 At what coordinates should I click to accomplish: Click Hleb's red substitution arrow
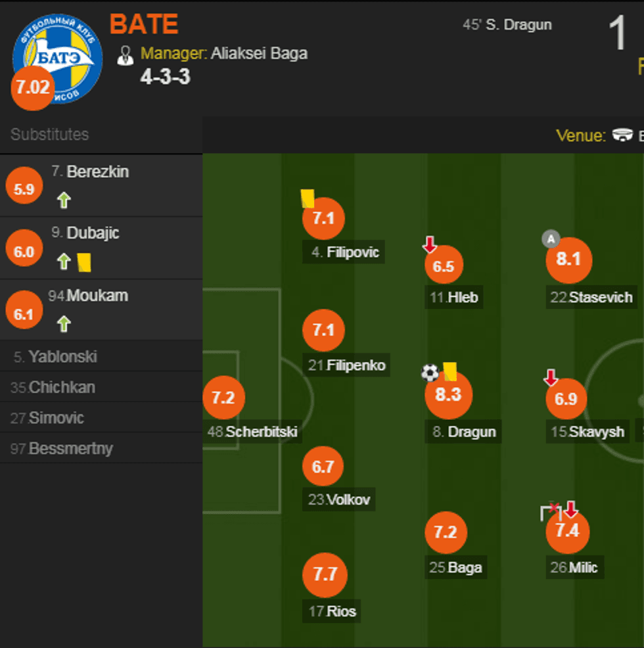[430, 246]
